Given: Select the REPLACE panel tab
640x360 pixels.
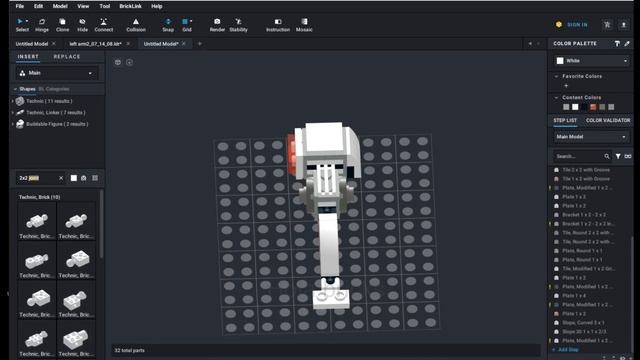Looking at the screenshot, I should click(67, 57).
